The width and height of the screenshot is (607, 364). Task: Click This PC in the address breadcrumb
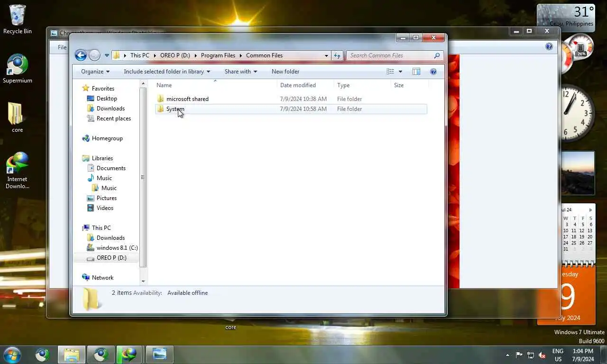click(140, 55)
